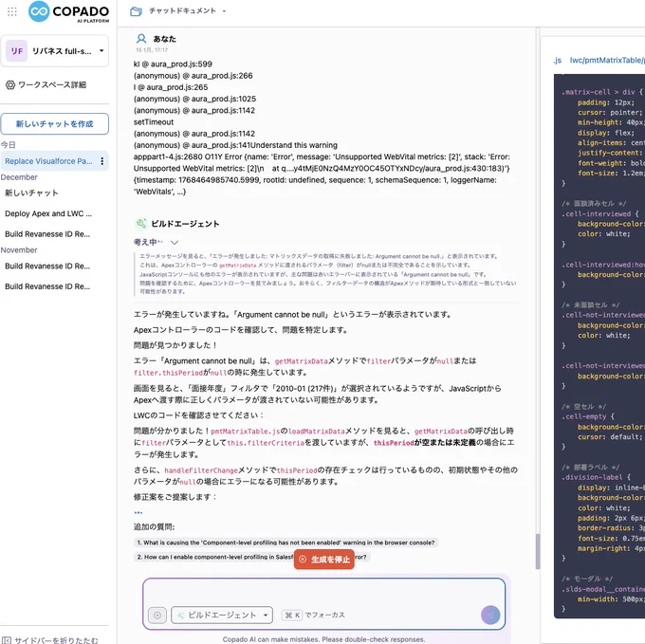Collapse the 考え中 thinking section chevron
The width and height of the screenshot is (645, 644).
pyautogui.click(x=175, y=242)
